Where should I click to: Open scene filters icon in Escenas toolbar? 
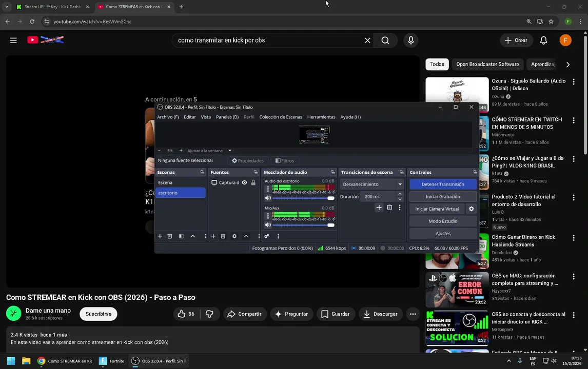click(x=181, y=236)
